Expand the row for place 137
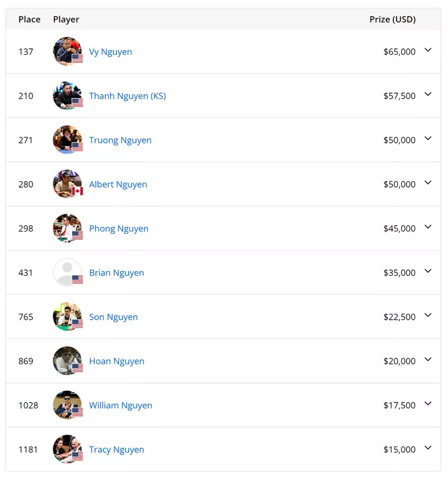 428,50
